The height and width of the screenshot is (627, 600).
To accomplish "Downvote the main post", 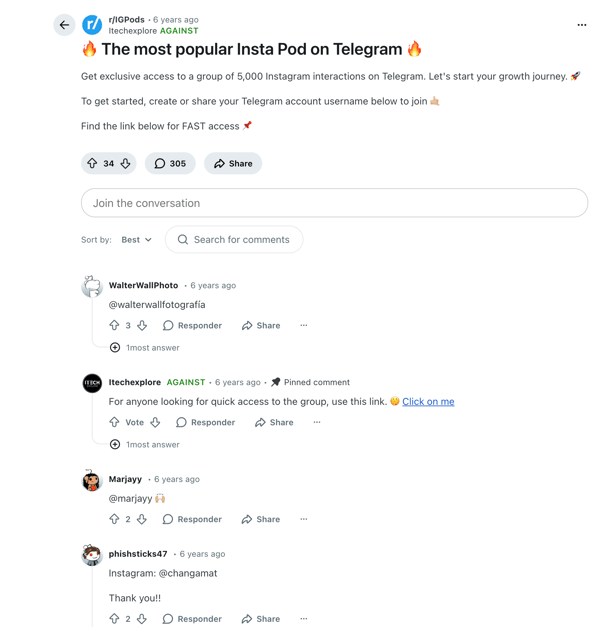I will 126,163.
